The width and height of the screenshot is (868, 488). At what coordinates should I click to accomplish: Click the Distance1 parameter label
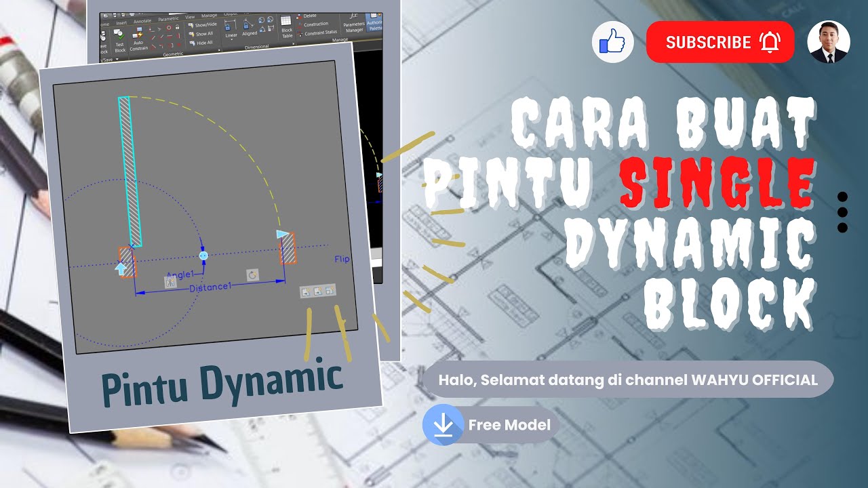coord(210,287)
